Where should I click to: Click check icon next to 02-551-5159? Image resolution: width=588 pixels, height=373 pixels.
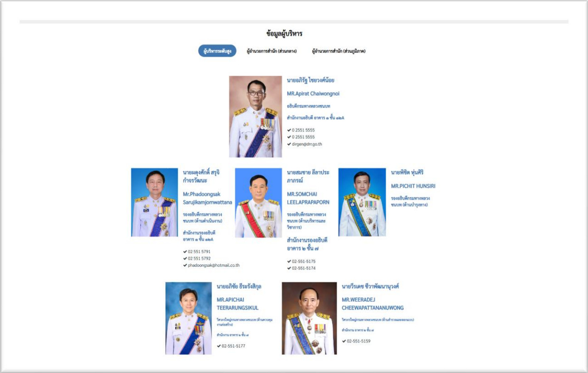(x=344, y=341)
